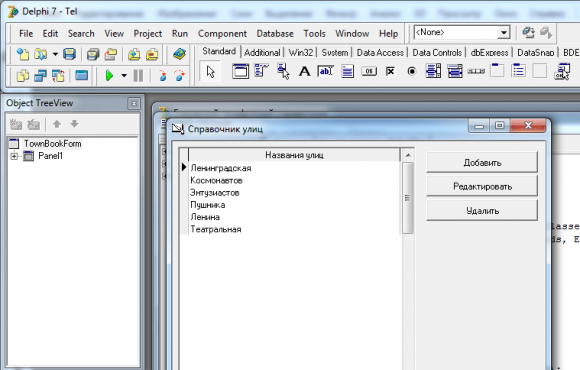
Task: Select the Label component icon
Action: click(304, 71)
